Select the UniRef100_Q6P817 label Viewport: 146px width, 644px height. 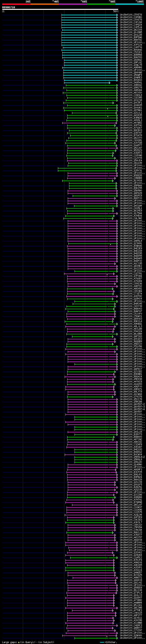(x=131, y=369)
